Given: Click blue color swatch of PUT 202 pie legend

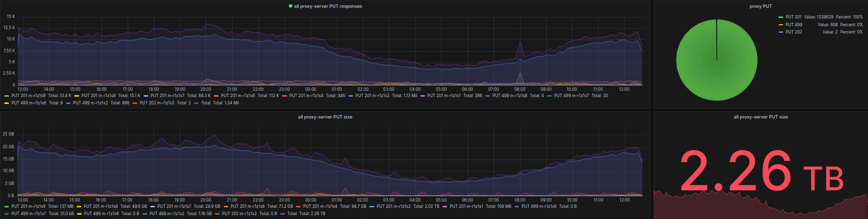Looking at the screenshot, I should (x=781, y=32).
